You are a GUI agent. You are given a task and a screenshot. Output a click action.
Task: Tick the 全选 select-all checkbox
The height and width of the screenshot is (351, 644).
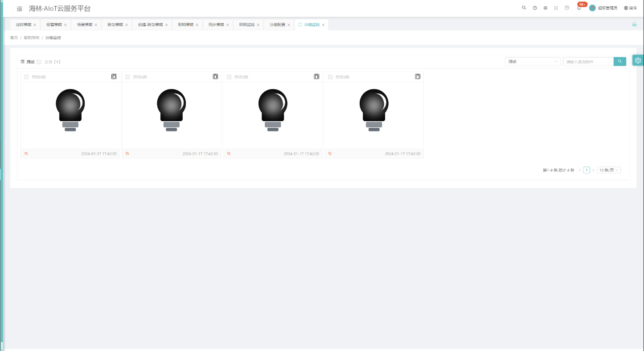pos(39,62)
